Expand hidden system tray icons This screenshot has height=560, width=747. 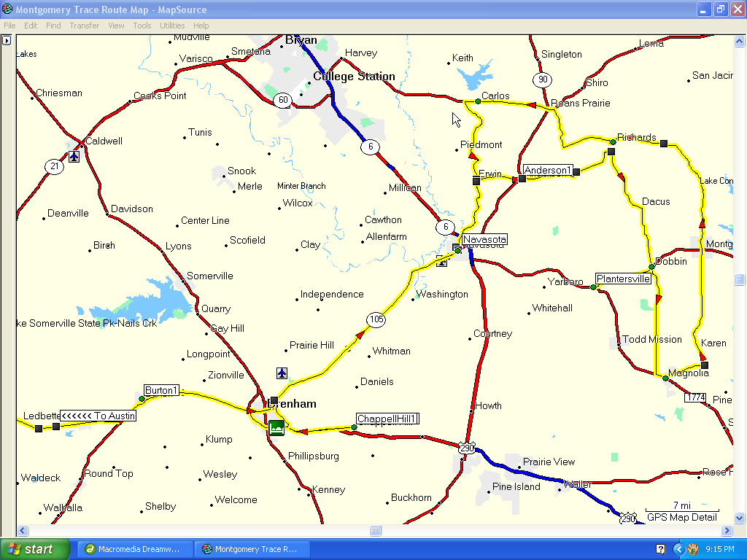click(x=678, y=549)
